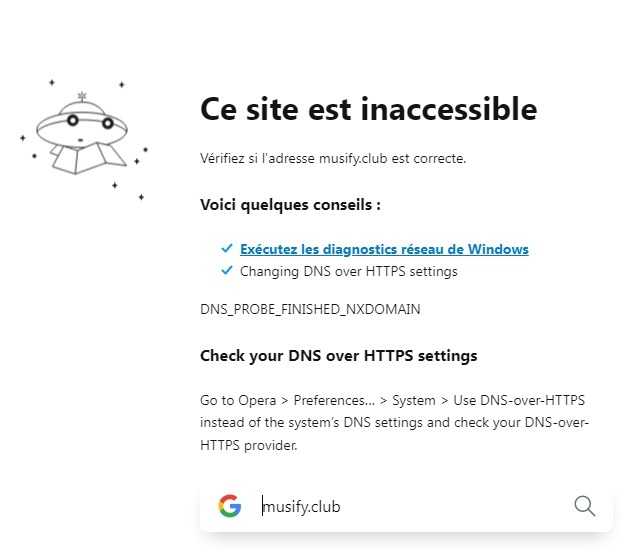Open "Exécutez les diagnostics réseau de Windows" link
This screenshot has width=637, height=551.
[x=384, y=249]
